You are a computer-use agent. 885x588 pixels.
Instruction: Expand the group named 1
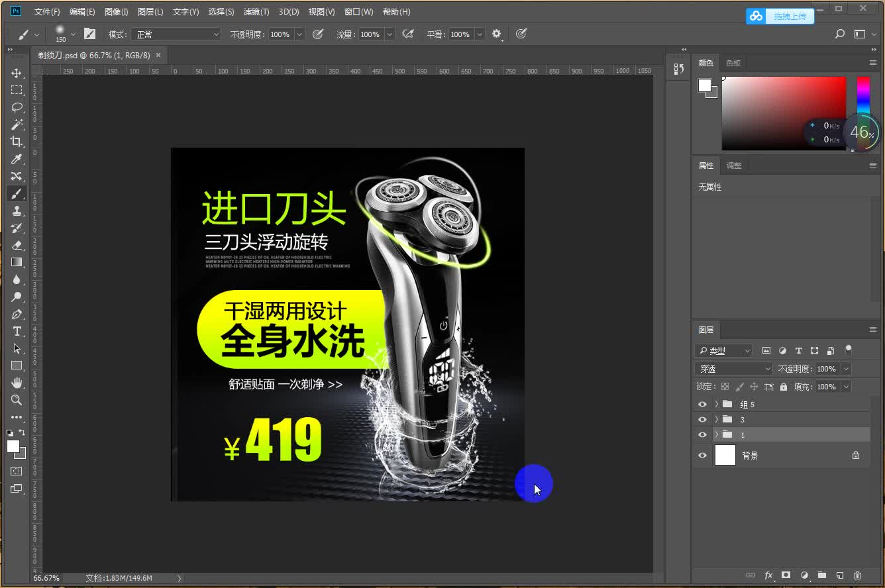click(716, 434)
